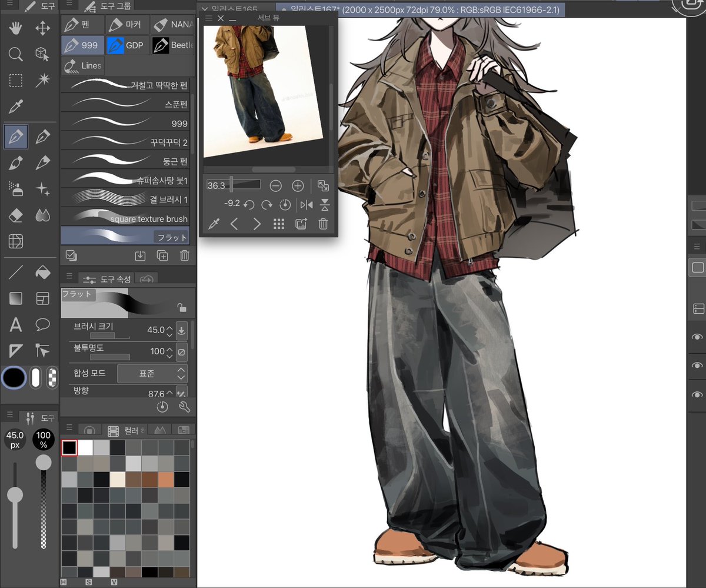Select the Correct line tool
The image size is (706, 588).
coord(42,351)
